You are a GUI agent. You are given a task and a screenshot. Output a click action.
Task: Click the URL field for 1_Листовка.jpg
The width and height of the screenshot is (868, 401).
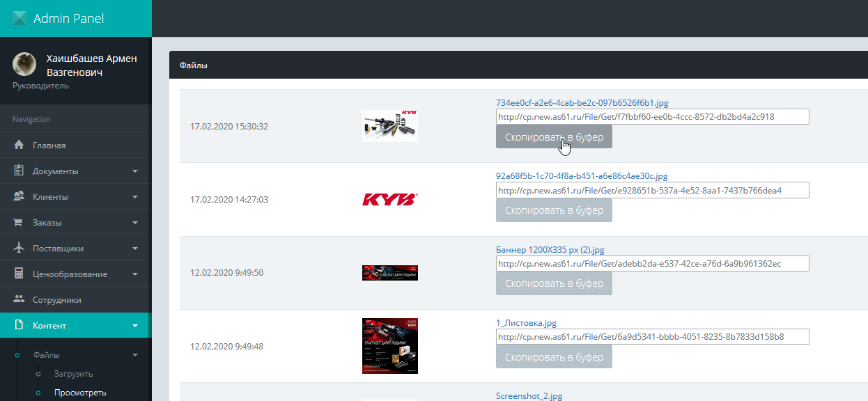click(x=652, y=337)
